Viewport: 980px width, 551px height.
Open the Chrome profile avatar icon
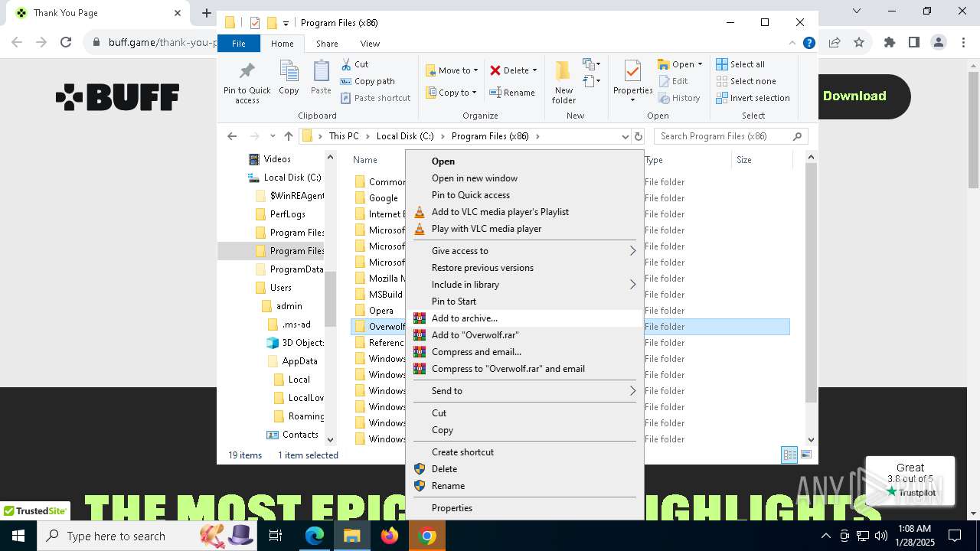939,42
